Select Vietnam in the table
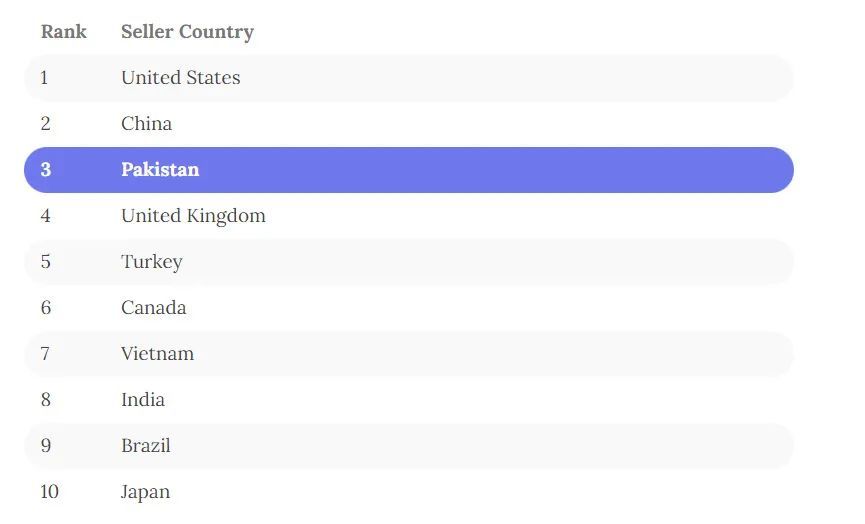This screenshot has height=524, width=865. coord(157,354)
